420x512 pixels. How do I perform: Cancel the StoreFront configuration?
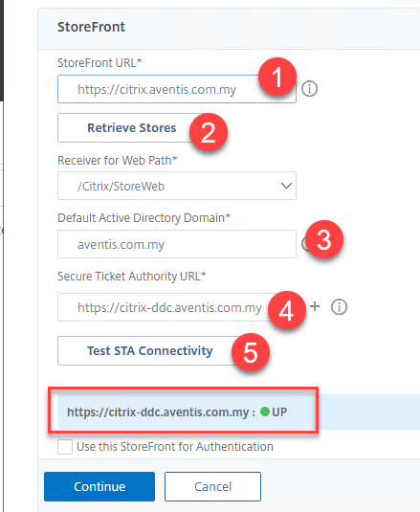click(212, 486)
